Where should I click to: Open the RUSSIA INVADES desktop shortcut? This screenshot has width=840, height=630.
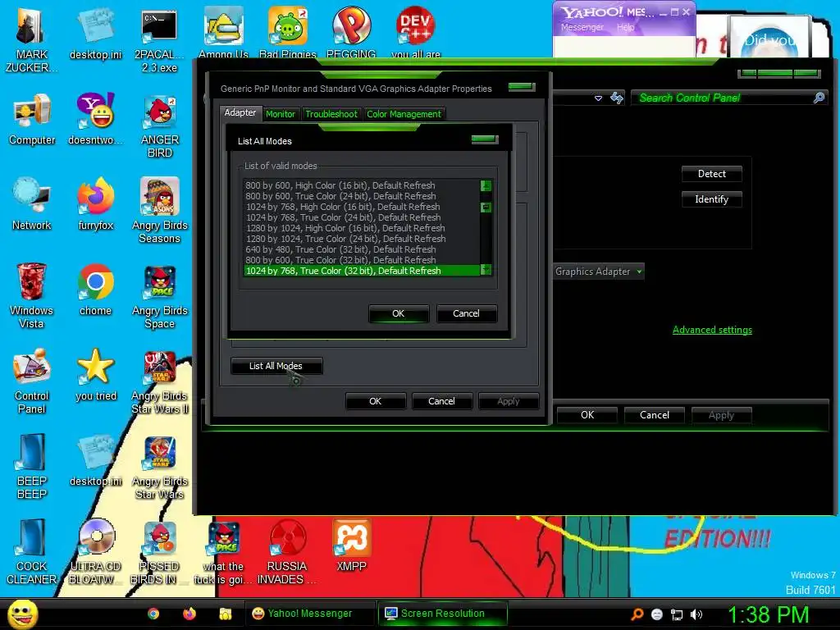(287, 552)
